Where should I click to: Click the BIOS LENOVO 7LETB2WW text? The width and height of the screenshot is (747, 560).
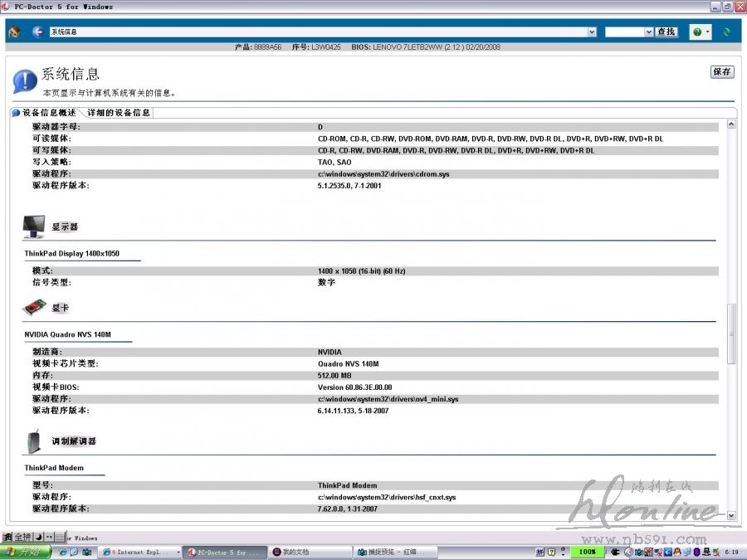coord(426,47)
